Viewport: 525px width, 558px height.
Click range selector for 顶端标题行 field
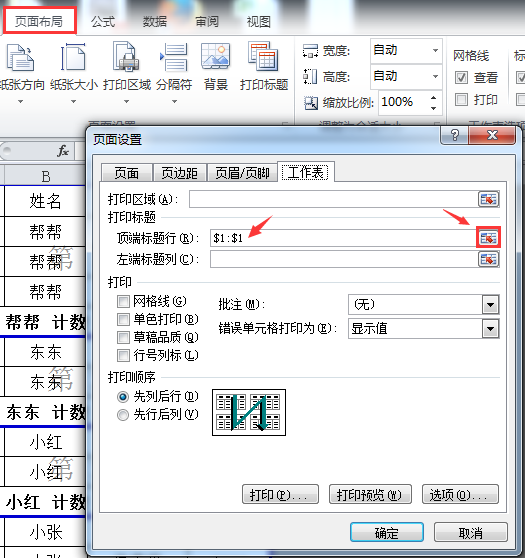coord(488,237)
